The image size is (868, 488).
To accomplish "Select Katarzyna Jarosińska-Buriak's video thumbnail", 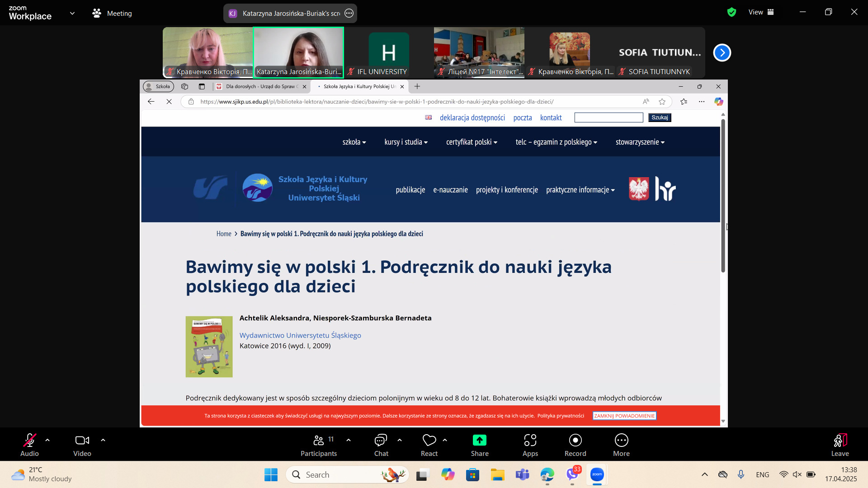I will (x=298, y=52).
